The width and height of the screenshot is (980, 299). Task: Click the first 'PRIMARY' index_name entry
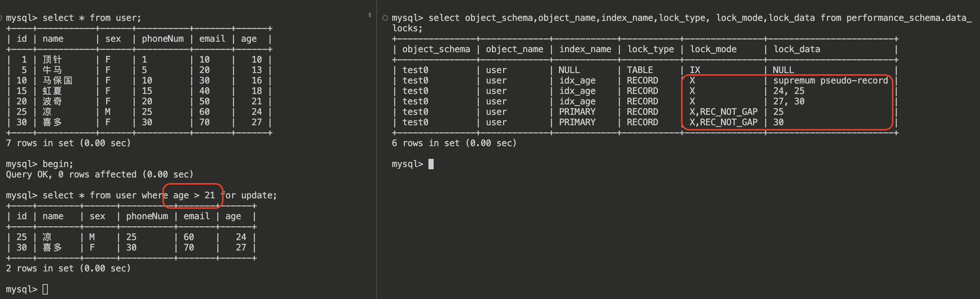click(577, 112)
